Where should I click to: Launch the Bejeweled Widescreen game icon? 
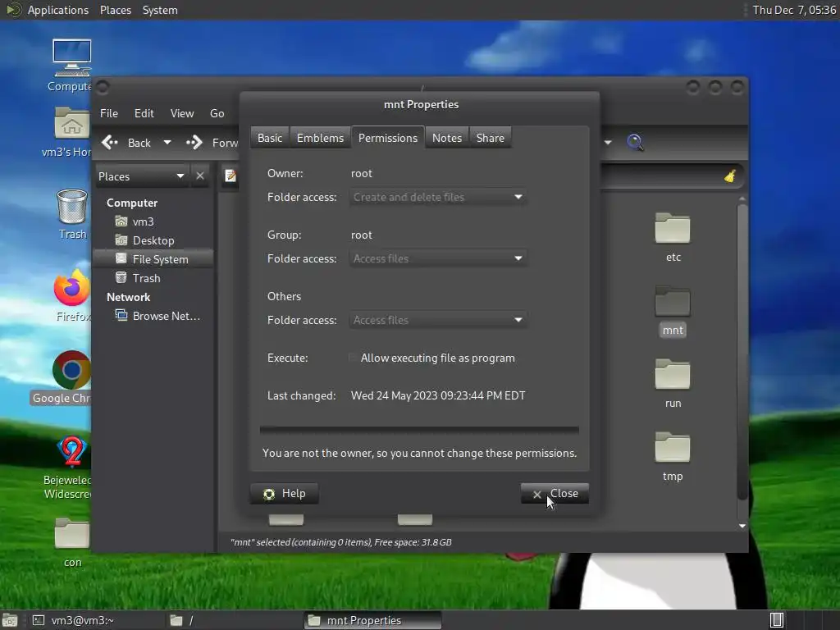point(72,451)
